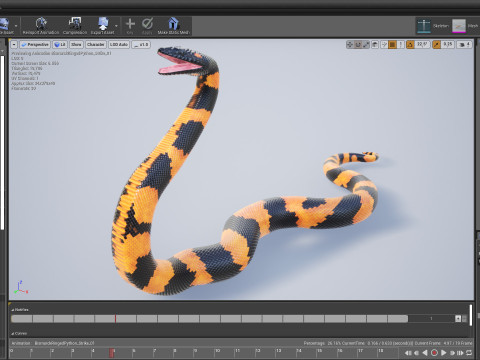Adjust camera speed setting showing 4

point(464,44)
